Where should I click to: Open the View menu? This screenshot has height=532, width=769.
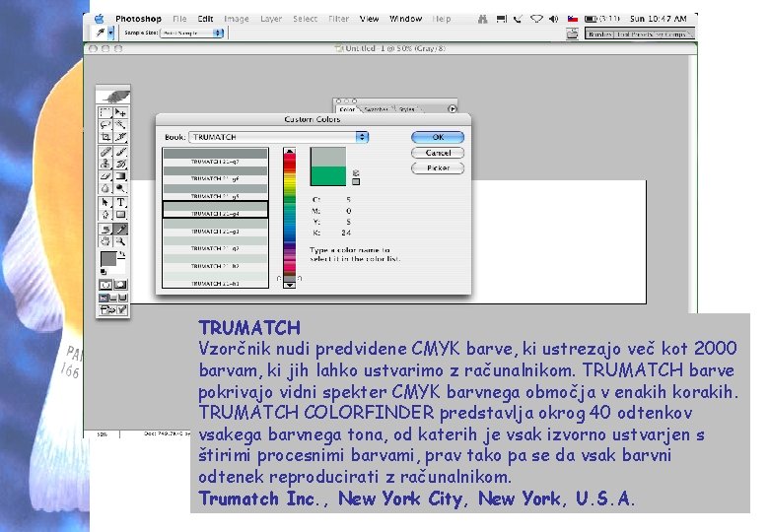tap(369, 19)
